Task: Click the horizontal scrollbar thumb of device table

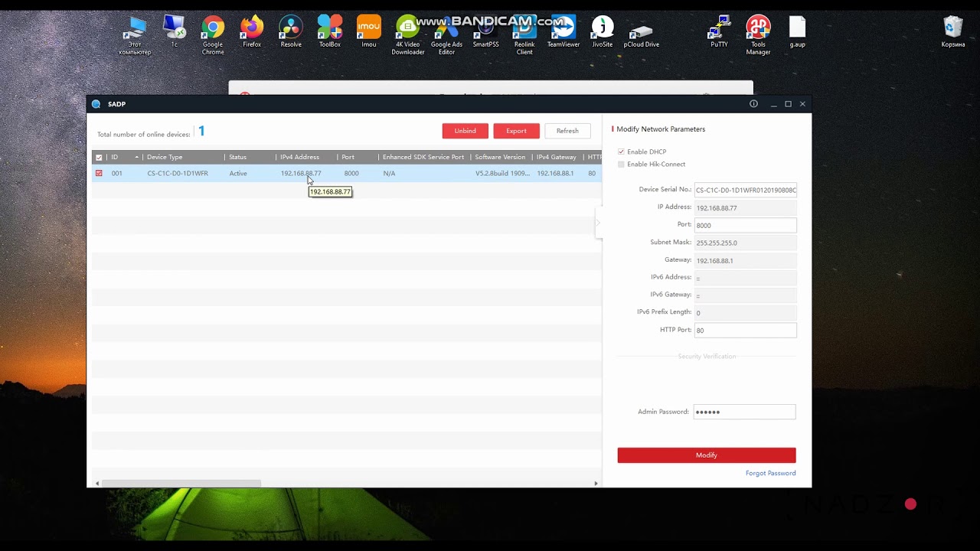Action: [x=181, y=484]
